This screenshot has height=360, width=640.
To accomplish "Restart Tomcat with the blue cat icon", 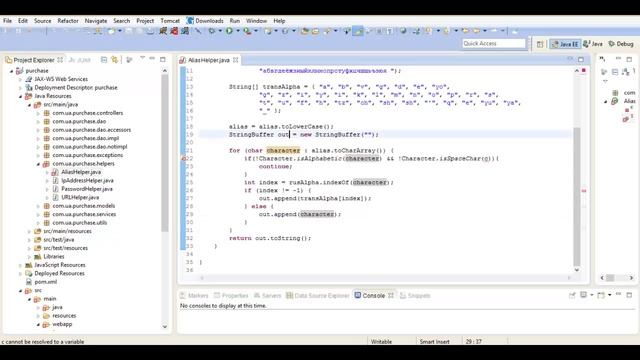I will tap(185, 31).
